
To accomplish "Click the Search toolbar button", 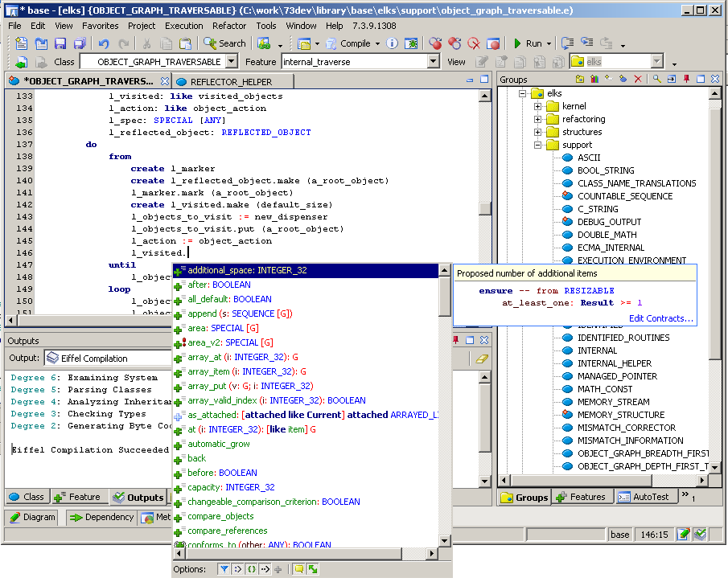I will [225, 43].
